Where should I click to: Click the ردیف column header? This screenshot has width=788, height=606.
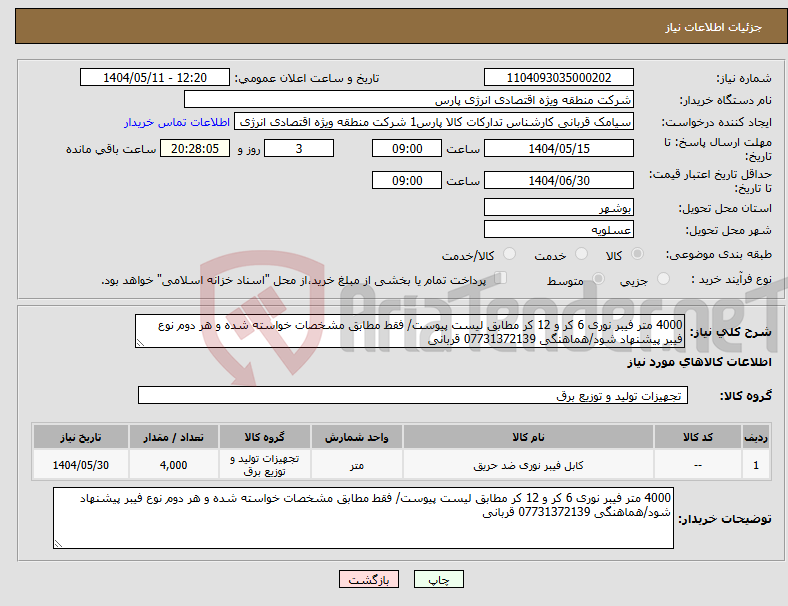(755, 437)
